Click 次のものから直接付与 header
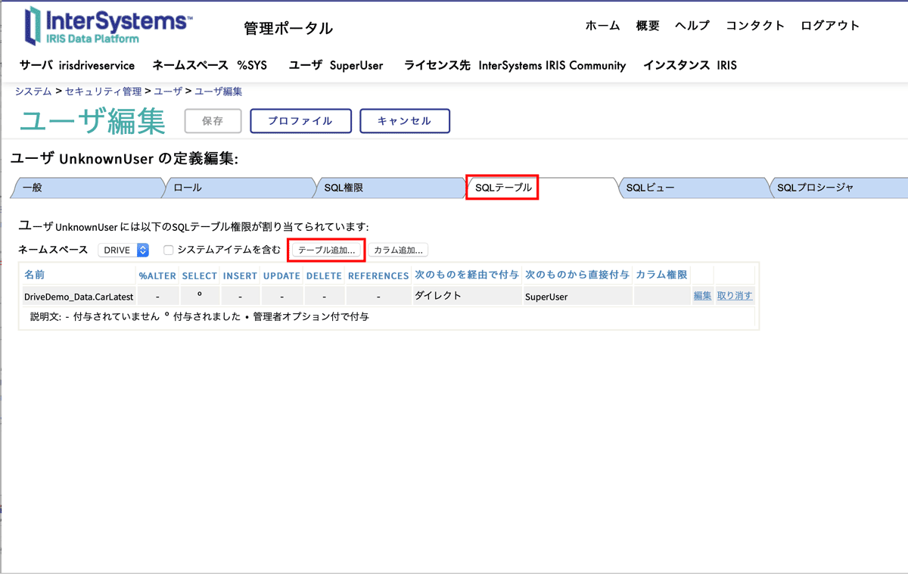 (577, 275)
